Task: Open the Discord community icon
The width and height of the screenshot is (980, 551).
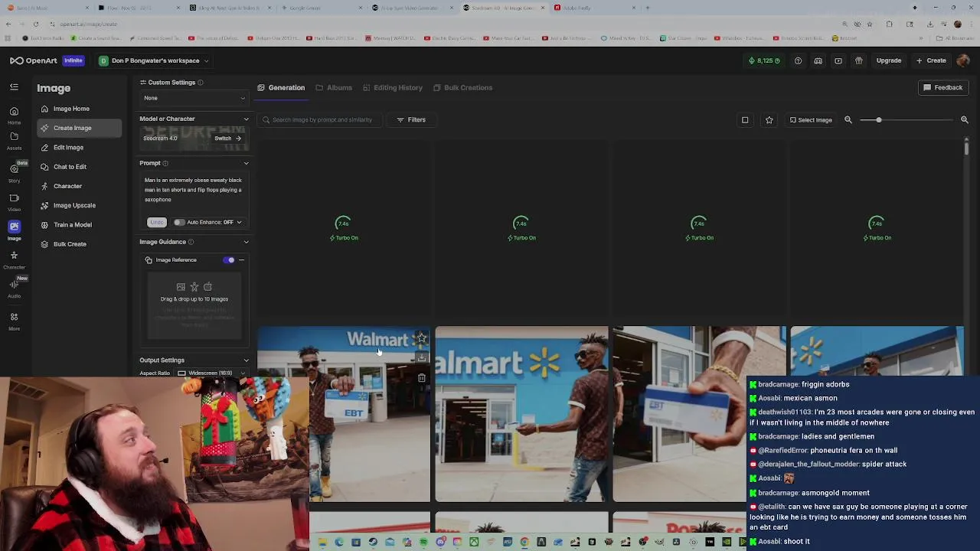Action: [818, 60]
